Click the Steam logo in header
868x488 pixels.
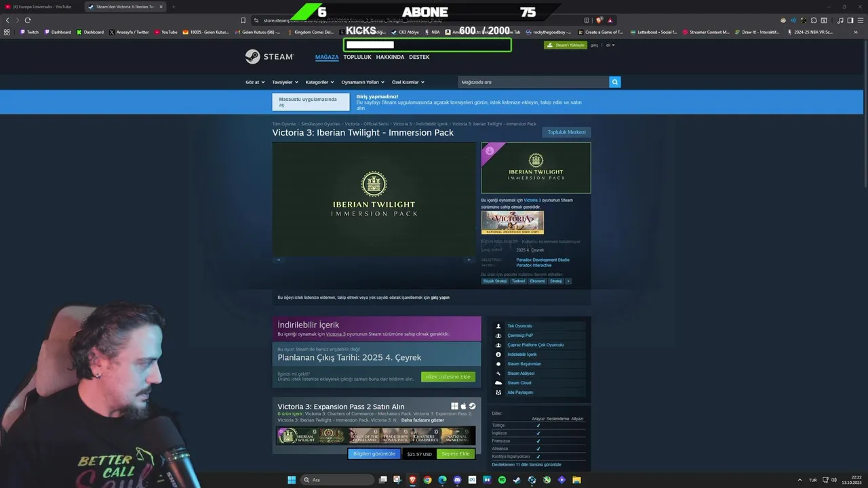point(269,57)
